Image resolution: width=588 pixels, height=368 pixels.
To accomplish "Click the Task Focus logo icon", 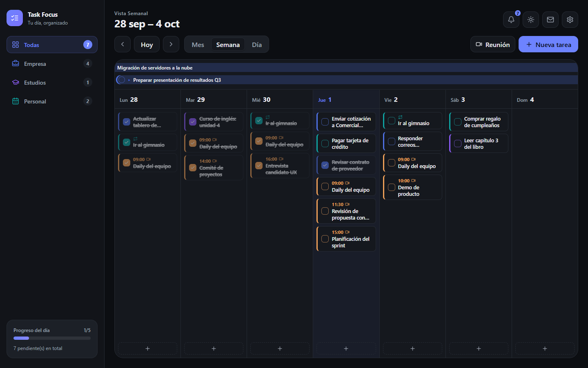I will click(x=15, y=18).
